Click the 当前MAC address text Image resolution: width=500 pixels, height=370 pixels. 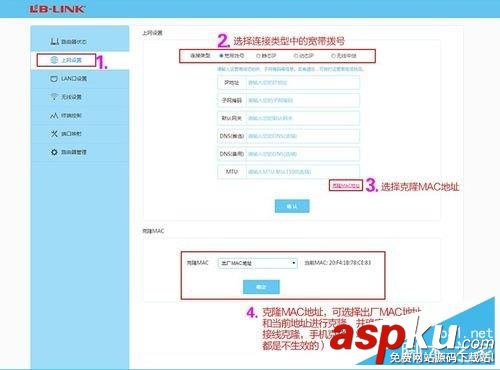coord(338,263)
